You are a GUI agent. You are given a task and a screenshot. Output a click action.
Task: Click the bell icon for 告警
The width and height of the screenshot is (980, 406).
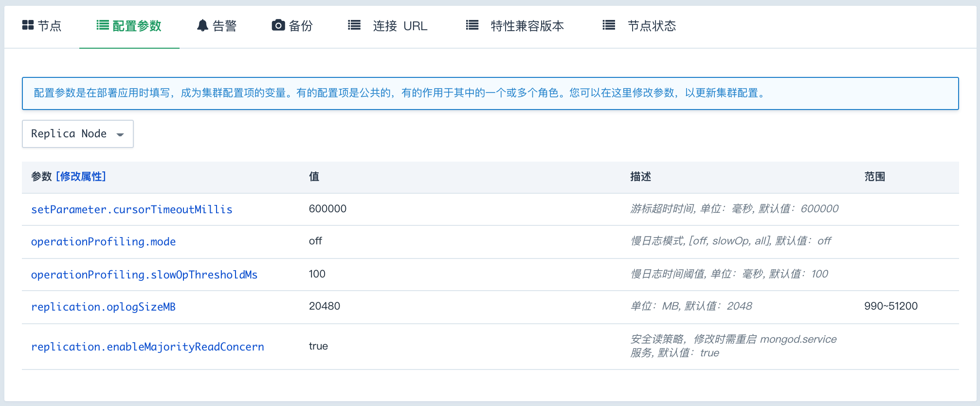tap(202, 25)
